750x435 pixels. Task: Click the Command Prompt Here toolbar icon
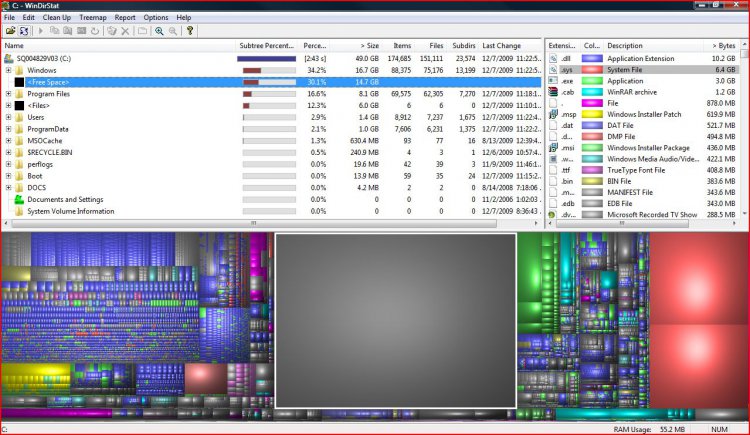pyautogui.click(x=81, y=31)
